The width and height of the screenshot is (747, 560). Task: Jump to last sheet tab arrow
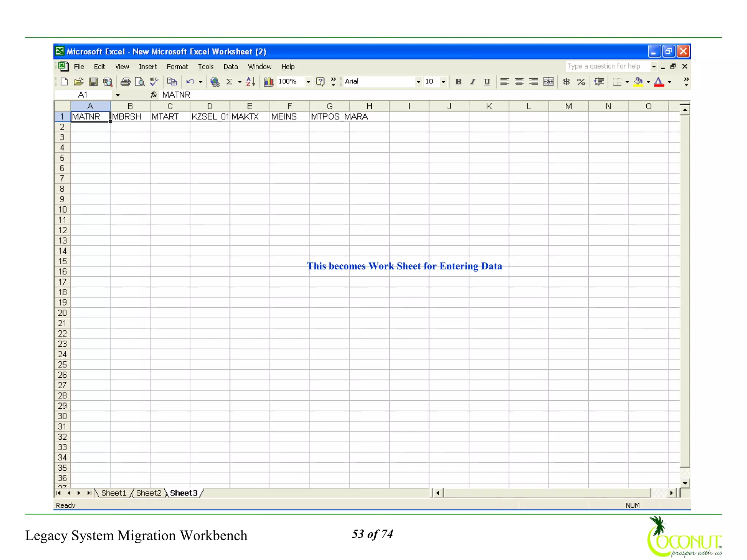tap(89, 493)
